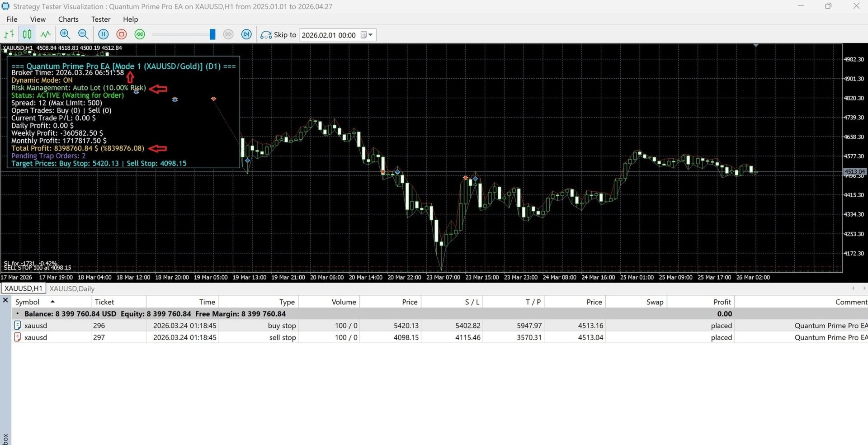The width and height of the screenshot is (868, 445).
Task: Click the chart shift triangle marker at chart top
Action: pyautogui.click(x=756, y=45)
